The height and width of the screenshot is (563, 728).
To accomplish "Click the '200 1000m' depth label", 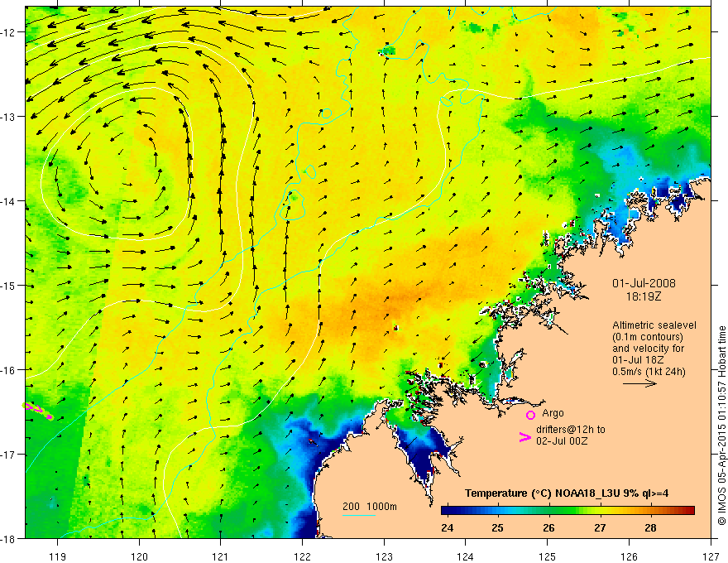I will pos(370,507).
